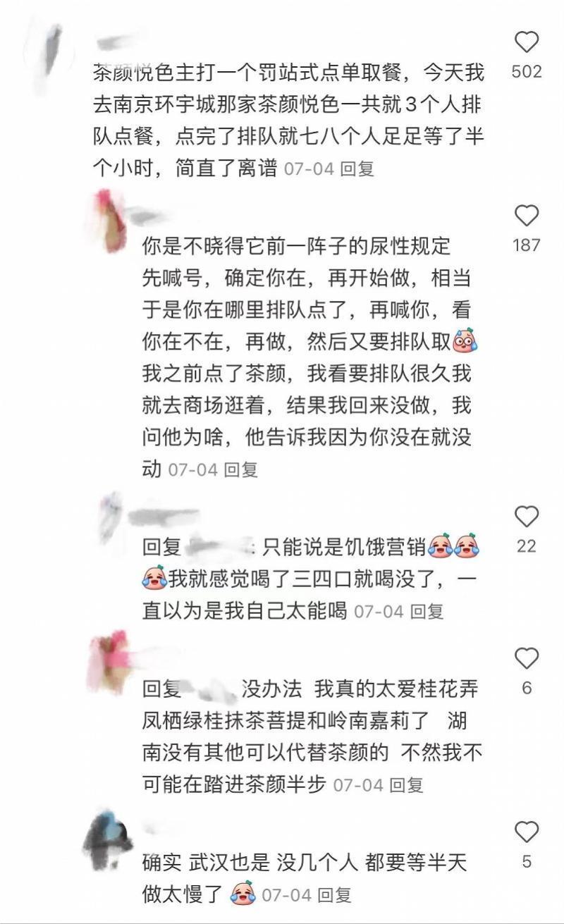Viewport: 564px width, 924px height.
Task: Tap 回复 after 我自己太能喝 comment
Action: [x=427, y=611]
